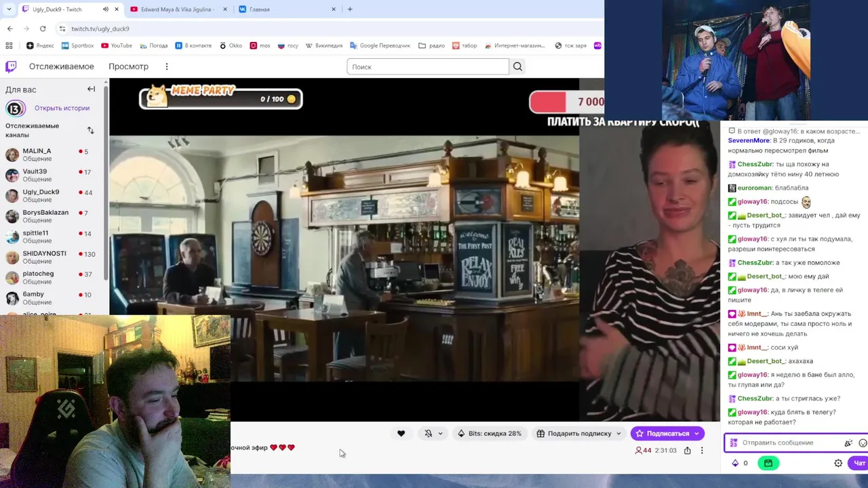Click Bits: скидка 28% button

(489, 434)
